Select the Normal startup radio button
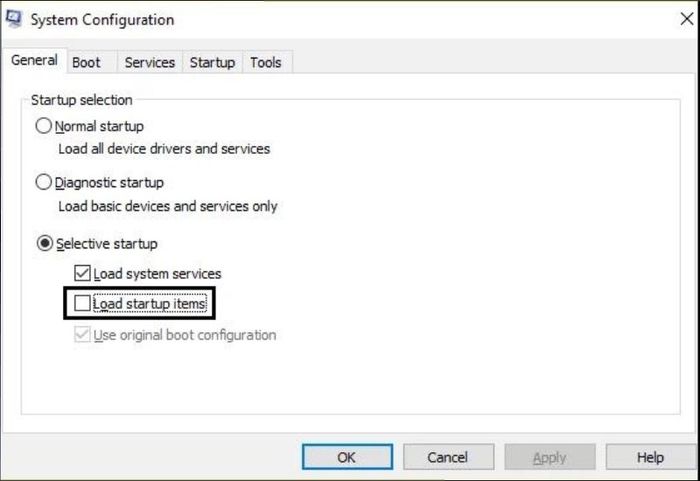 tap(43, 126)
